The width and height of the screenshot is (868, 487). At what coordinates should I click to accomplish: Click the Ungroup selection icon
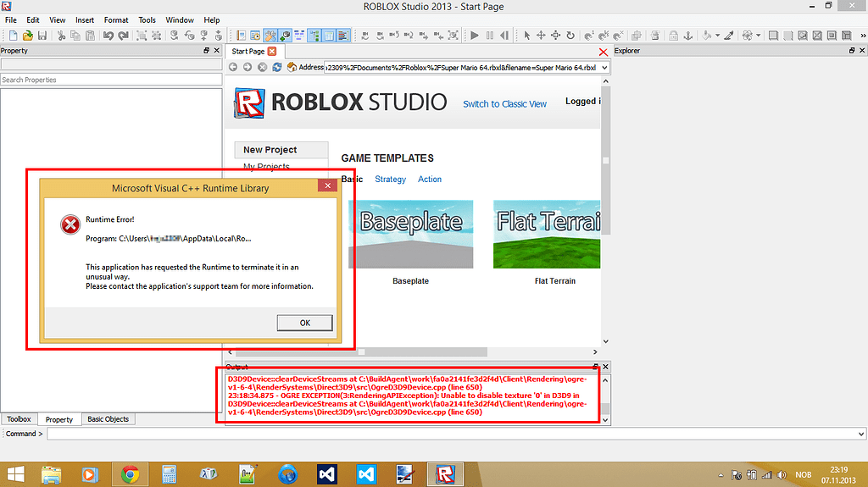(x=157, y=36)
